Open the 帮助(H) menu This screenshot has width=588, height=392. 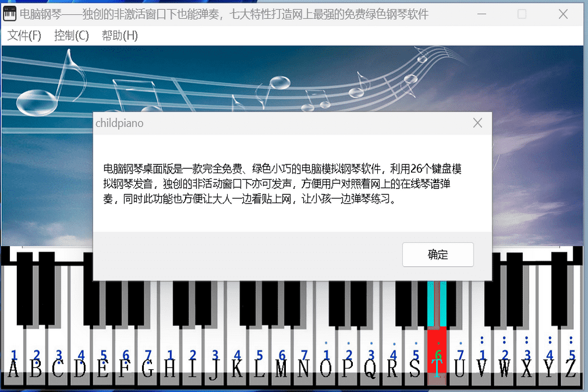[119, 35]
